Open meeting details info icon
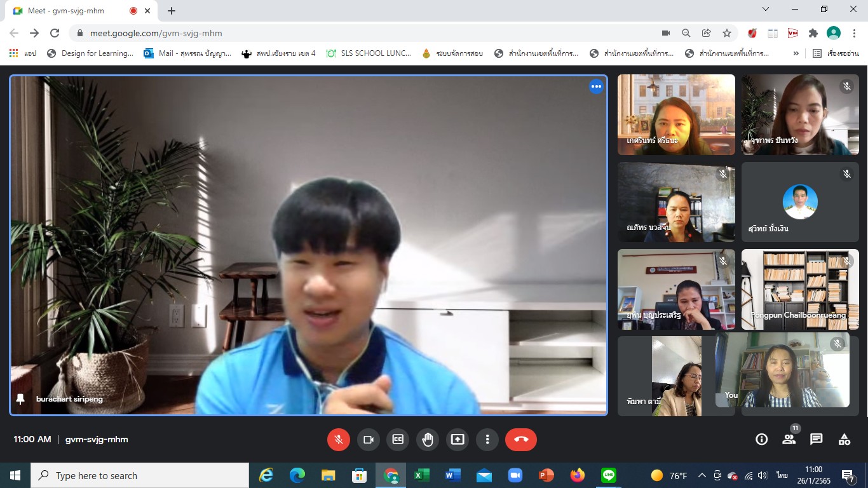The image size is (868, 488). point(761,439)
